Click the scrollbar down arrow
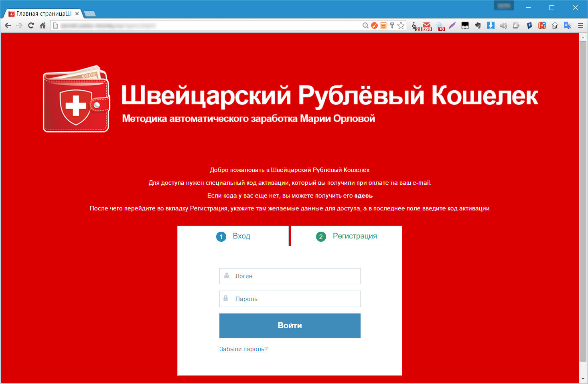The width and height of the screenshot is (588, 384). click(x=583, y=379)
